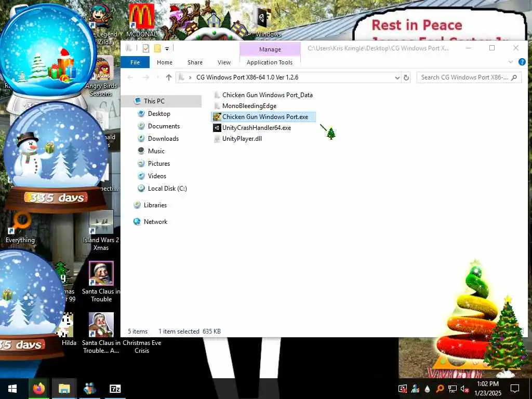The height and width of the screenshot is (399, 532).
Task: Open the Share ribbon tab
Action: point(195,62)
